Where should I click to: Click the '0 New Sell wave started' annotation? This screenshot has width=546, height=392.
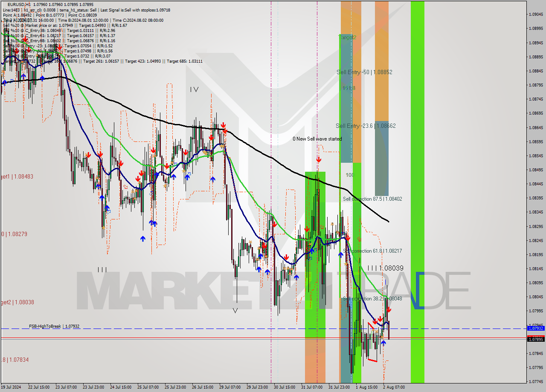click(317, 139)
